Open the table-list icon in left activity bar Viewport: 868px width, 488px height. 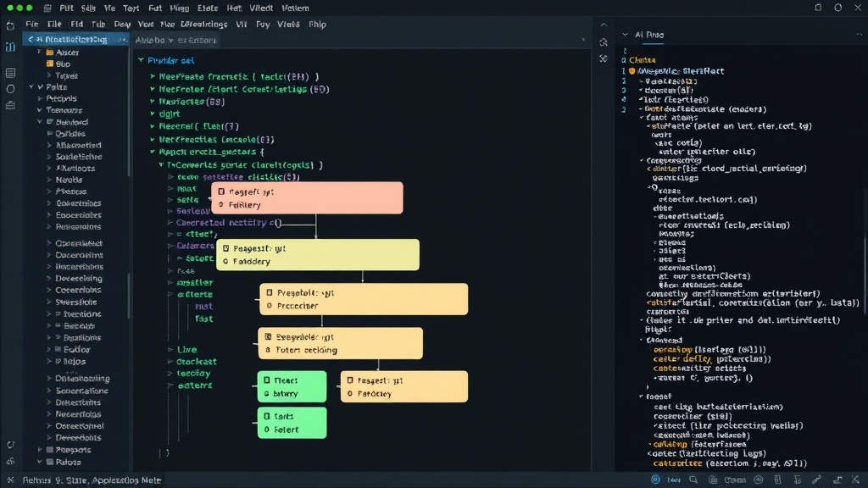[10, 73]
